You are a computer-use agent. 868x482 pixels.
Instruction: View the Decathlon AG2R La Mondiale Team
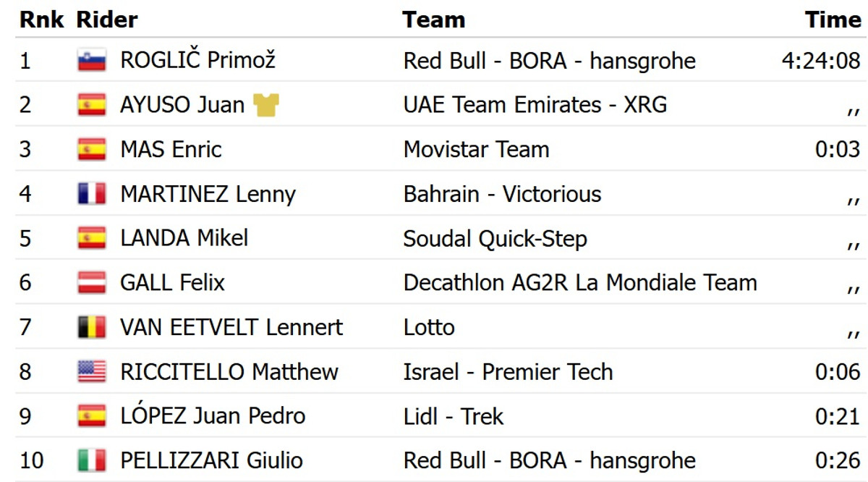(x=580, y=282)
